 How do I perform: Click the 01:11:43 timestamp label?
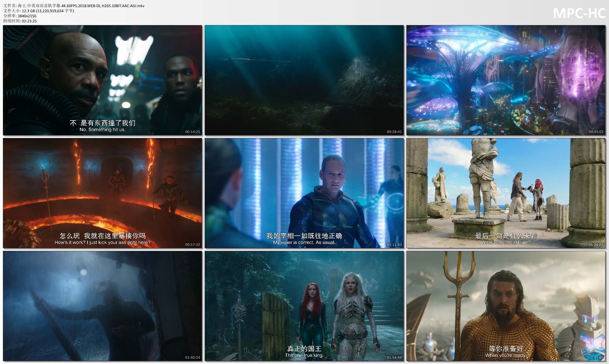394,244
